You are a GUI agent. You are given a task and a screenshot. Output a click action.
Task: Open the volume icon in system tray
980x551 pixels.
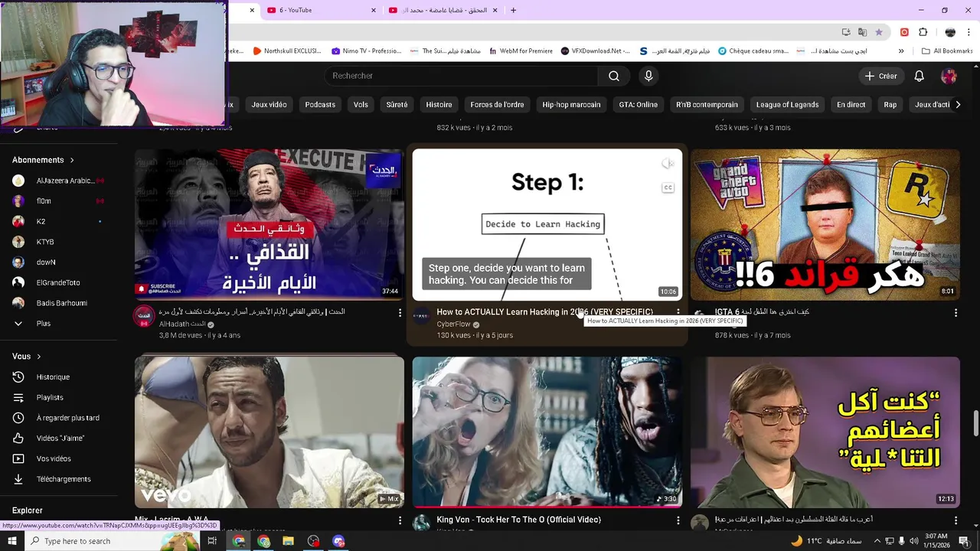click(914, 541)
